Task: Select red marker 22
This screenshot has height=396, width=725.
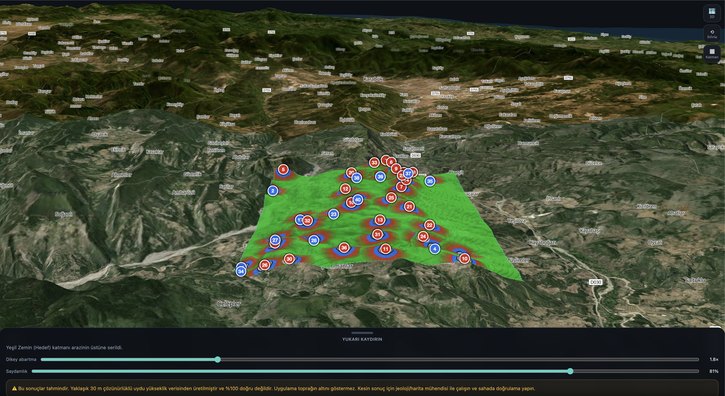Action: coord(430,225)
